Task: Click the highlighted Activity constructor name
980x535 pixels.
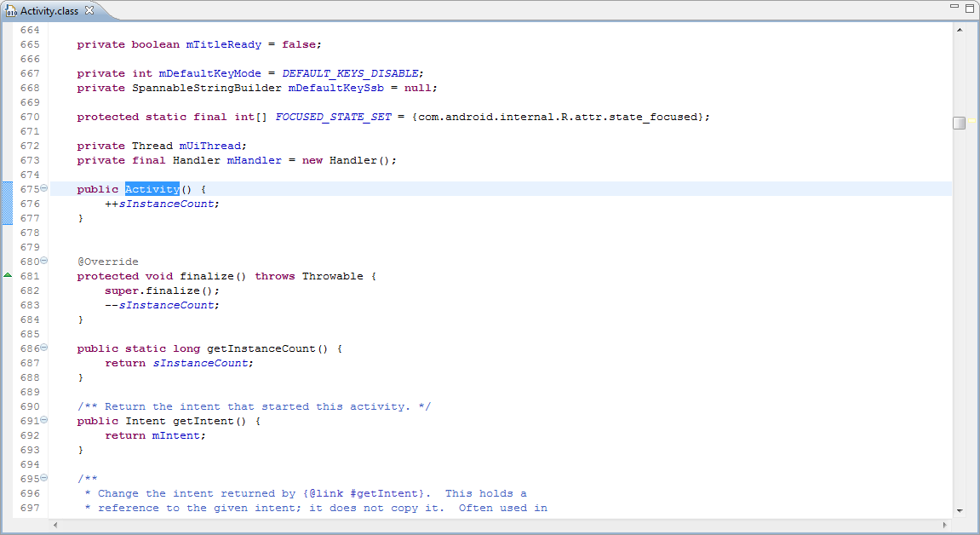Action: pyautogui.click(x=152, y=189)
